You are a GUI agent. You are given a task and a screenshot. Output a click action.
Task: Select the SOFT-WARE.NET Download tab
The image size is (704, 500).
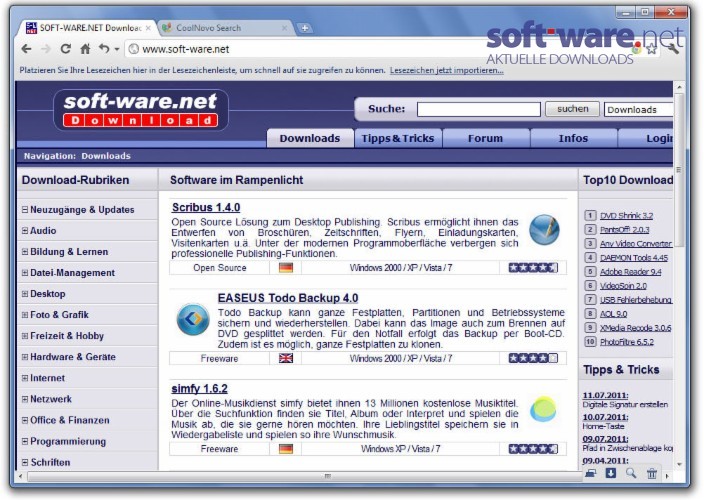point(90,28)
